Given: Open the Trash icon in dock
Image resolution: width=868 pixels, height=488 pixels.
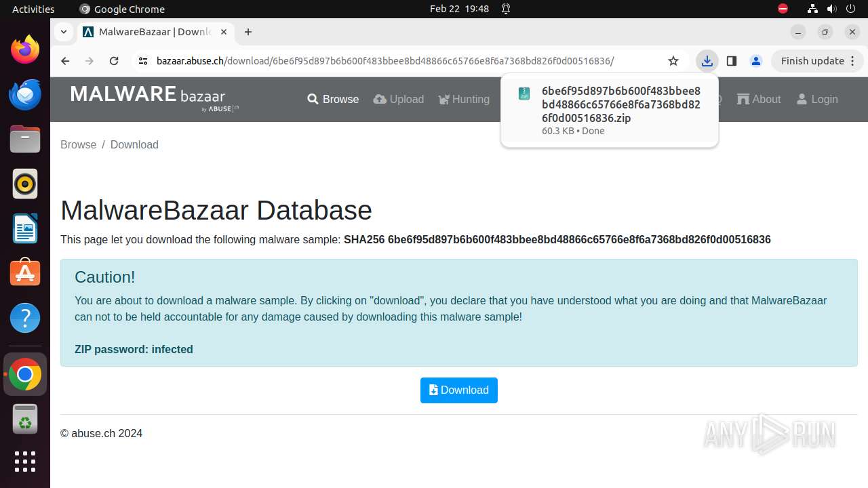Looking at the screenshot, I should pyautogui.click(x=25, y=419).
